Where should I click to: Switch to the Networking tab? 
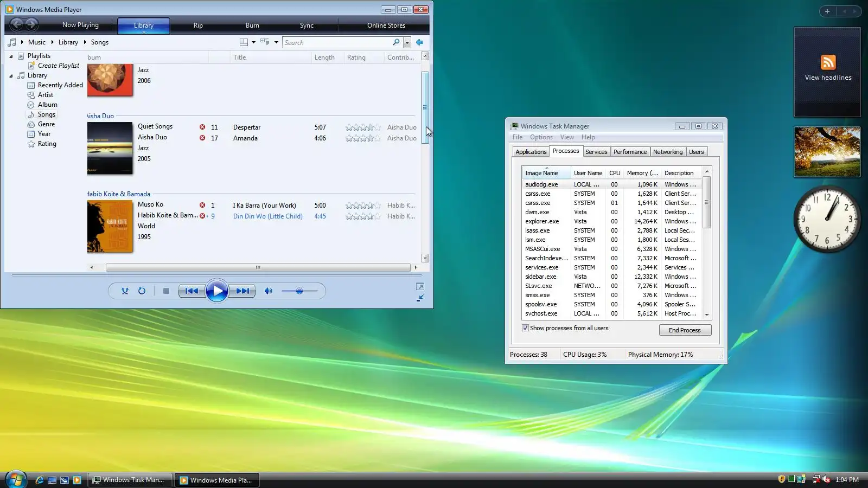(668, 152)
